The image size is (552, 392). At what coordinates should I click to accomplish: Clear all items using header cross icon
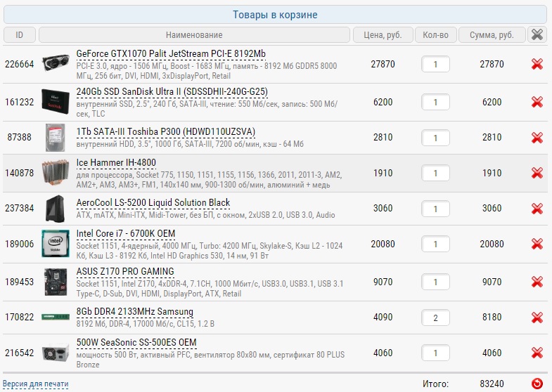click(537, 35)
